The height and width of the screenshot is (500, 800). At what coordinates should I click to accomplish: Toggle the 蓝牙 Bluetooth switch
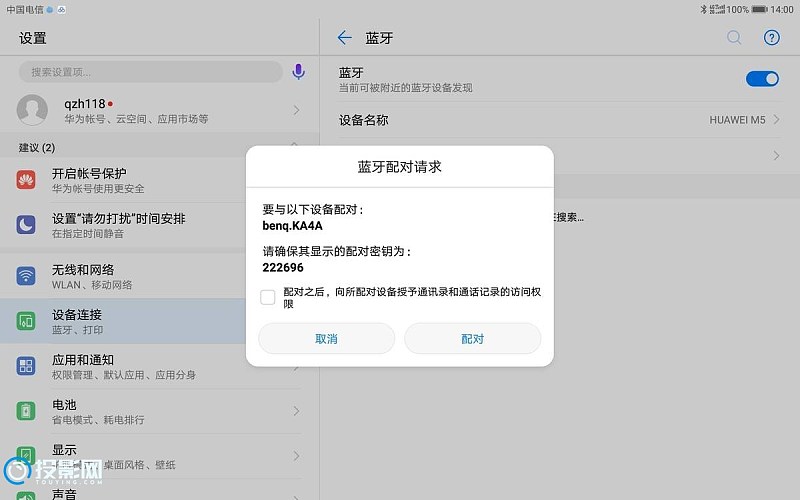coord(762,79)
